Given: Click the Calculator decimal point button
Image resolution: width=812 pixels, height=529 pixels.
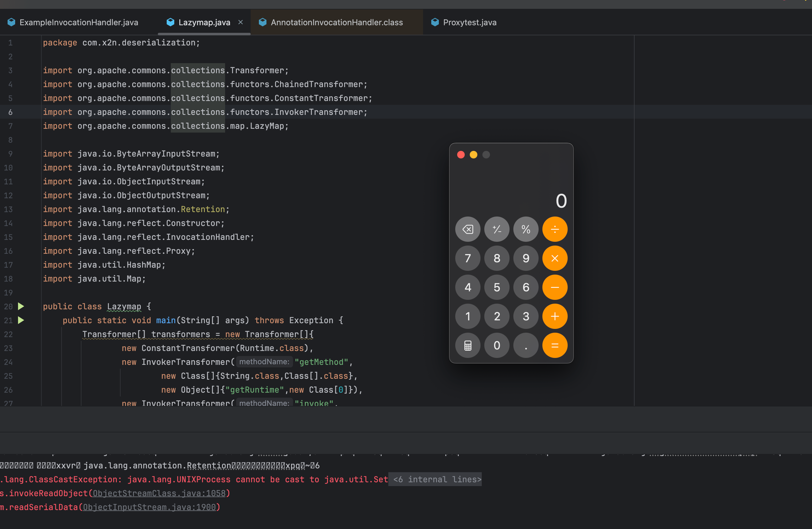Looking at the screenshot, I should [x=526, y=345].
